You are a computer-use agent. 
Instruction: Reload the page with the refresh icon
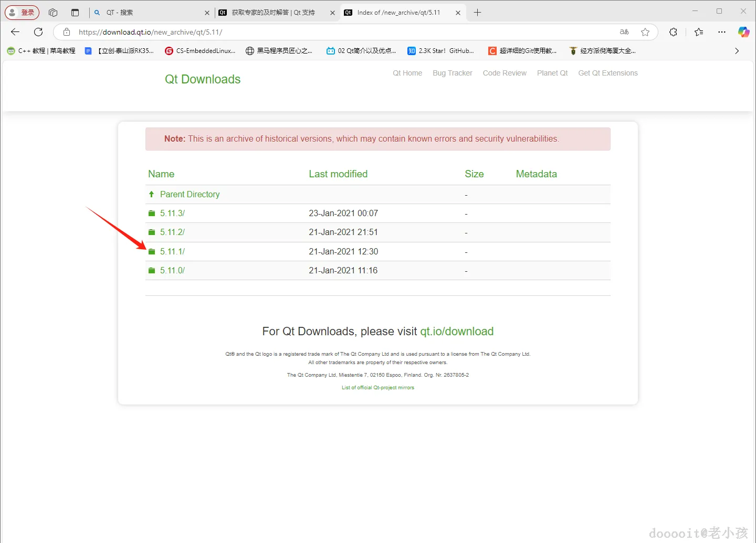[38, 32]
